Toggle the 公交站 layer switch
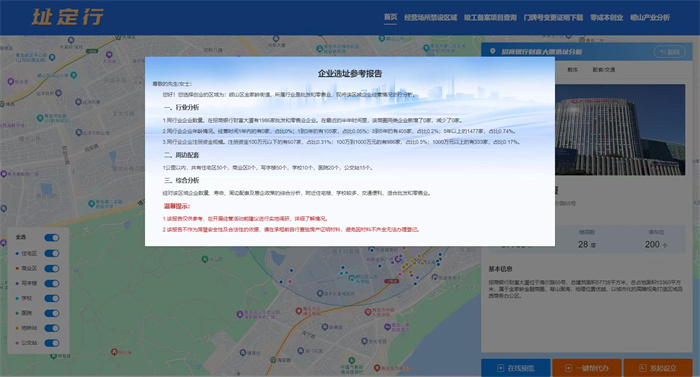This screenshot has width=700, height=377. pyautogui.click(x=52, y=343)
